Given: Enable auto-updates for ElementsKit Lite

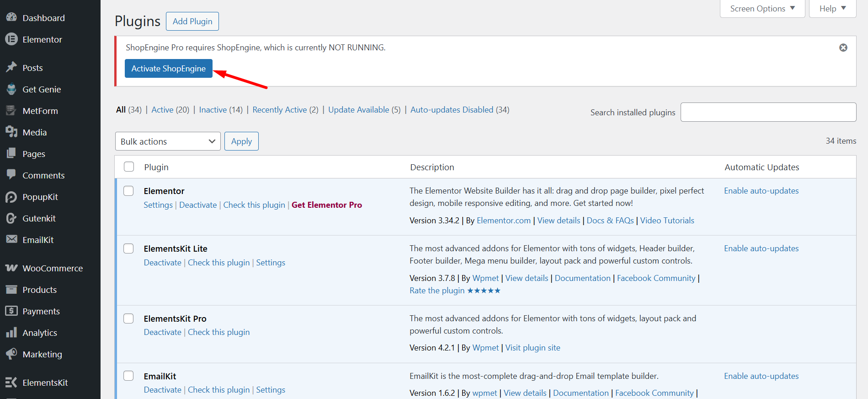Looking at the screenshot, I should [x=761, y=248].
